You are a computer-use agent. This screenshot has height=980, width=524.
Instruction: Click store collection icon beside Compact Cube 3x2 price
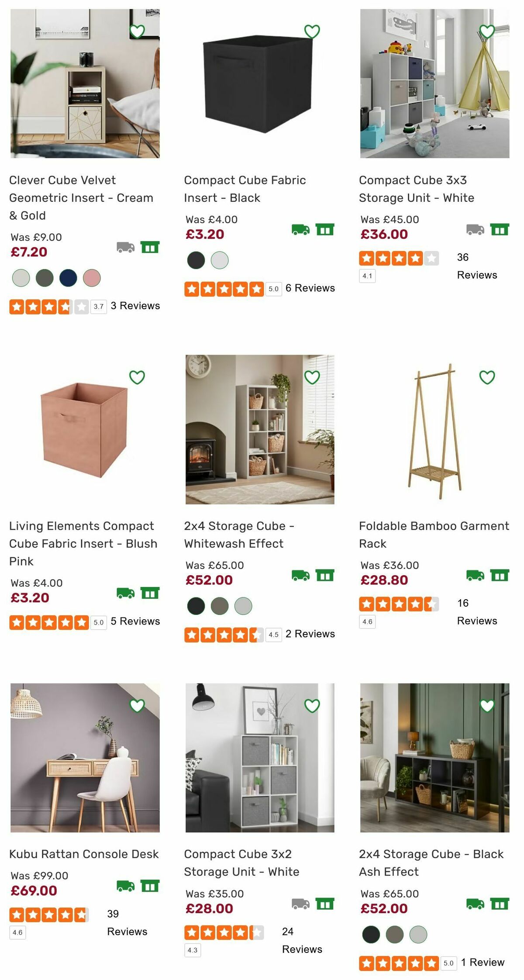coord(325,904)
